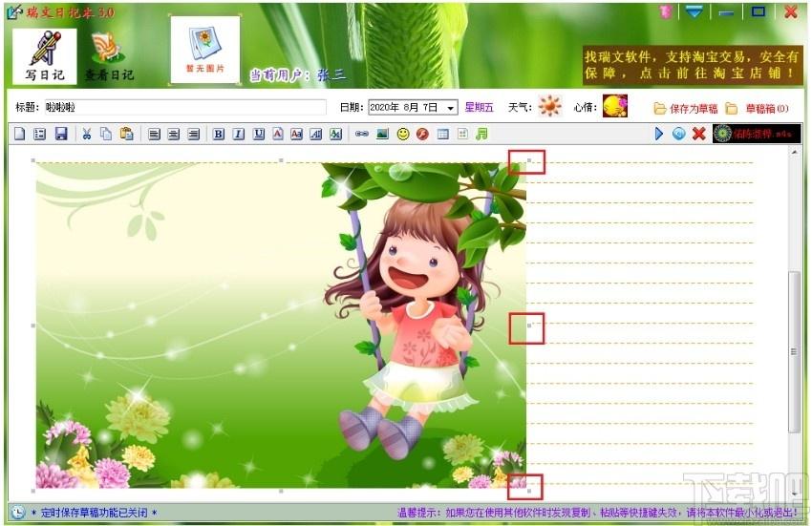The height and width of the screenshot is (526, 812).
Task: Click the list template toolbar icon
Action: click(39, 134)
